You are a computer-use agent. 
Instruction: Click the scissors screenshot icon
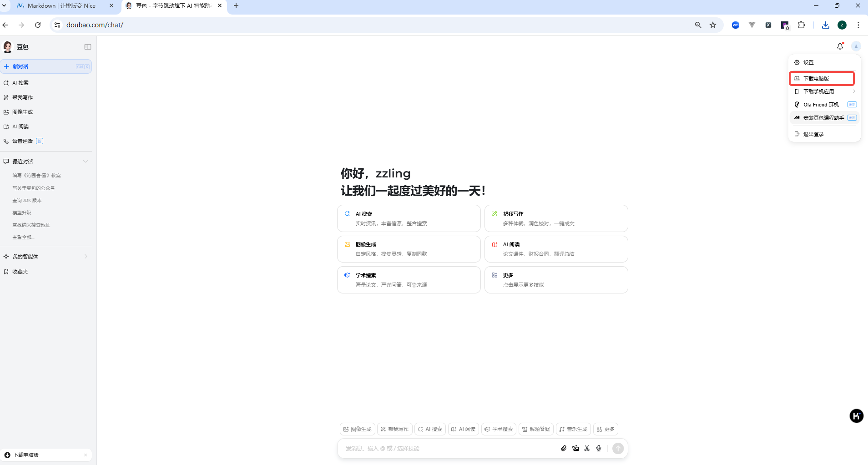point(587,449)
